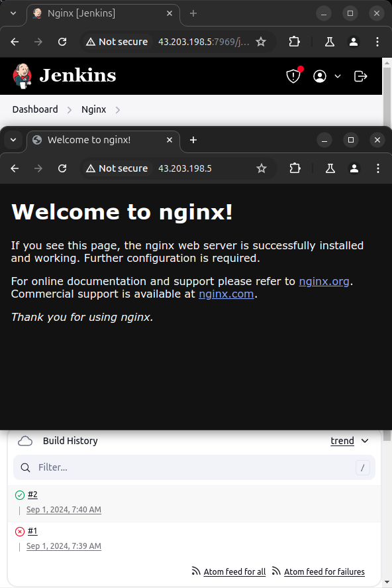This screenshot has width=392, height=588.
Task: Expand the trend dropdown chevron
Action: click(365, 441)
